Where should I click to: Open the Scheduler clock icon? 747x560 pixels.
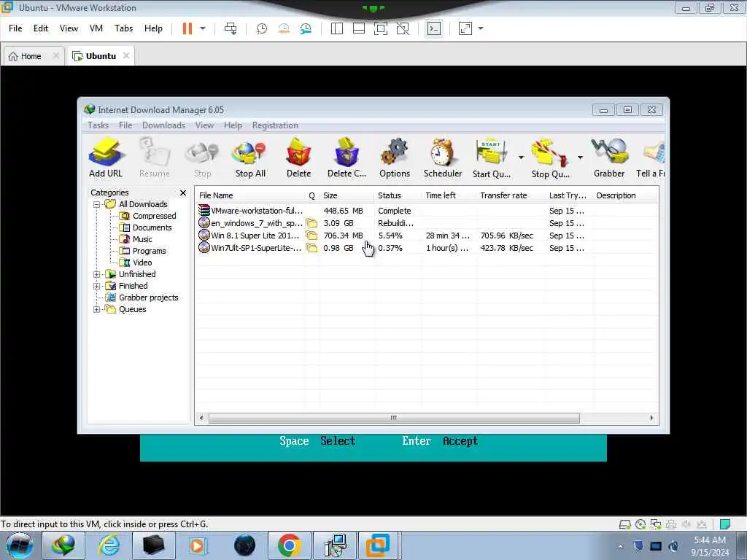443,157
